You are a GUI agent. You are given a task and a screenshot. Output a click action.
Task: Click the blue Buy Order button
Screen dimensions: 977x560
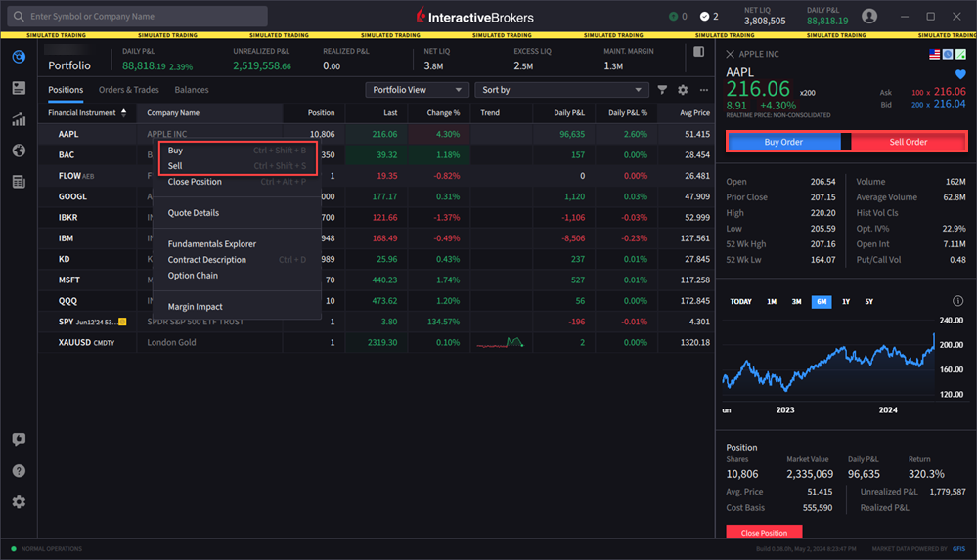click(783, 142)
